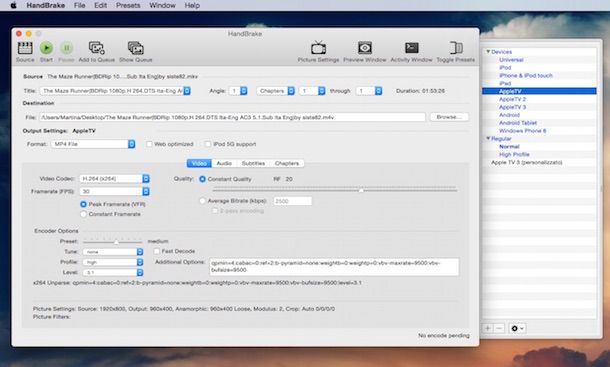Screen dimensions: 610x367
Task: Enable iPod 5G support checkbox
Action: pyautogui.click(x=208, y=144)
